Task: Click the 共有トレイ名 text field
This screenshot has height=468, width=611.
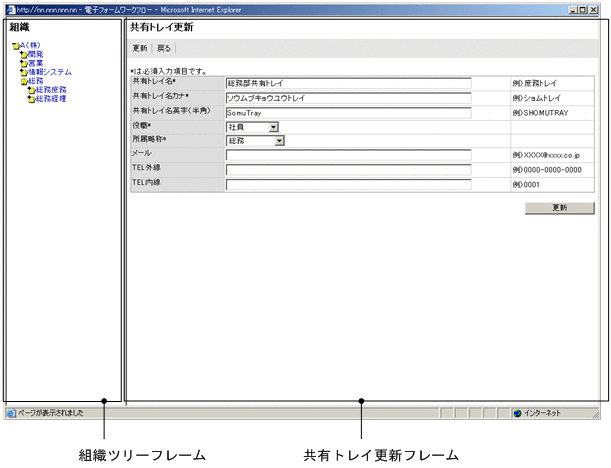Action: click(x=348, y=84)
